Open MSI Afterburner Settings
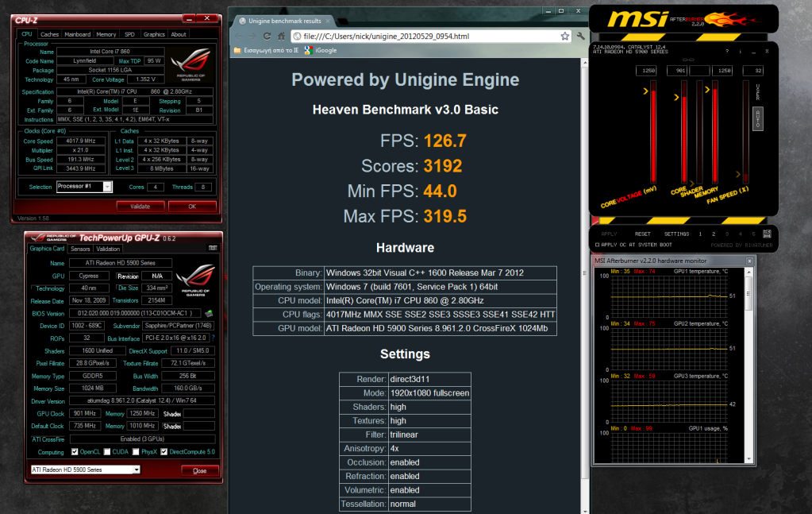The width and height of the screenshot is (812, 514). pyautogui.click(x=677, y=234)
